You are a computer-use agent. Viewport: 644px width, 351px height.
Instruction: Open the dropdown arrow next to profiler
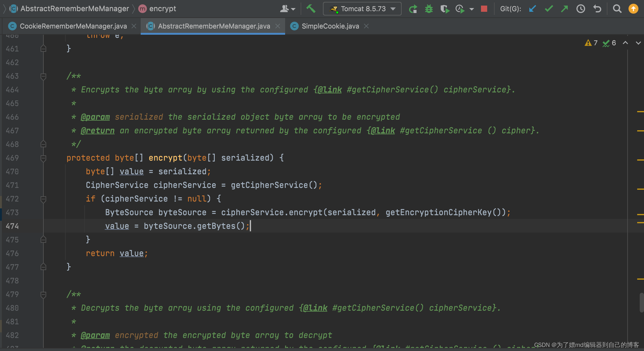(x=472, y=9)
